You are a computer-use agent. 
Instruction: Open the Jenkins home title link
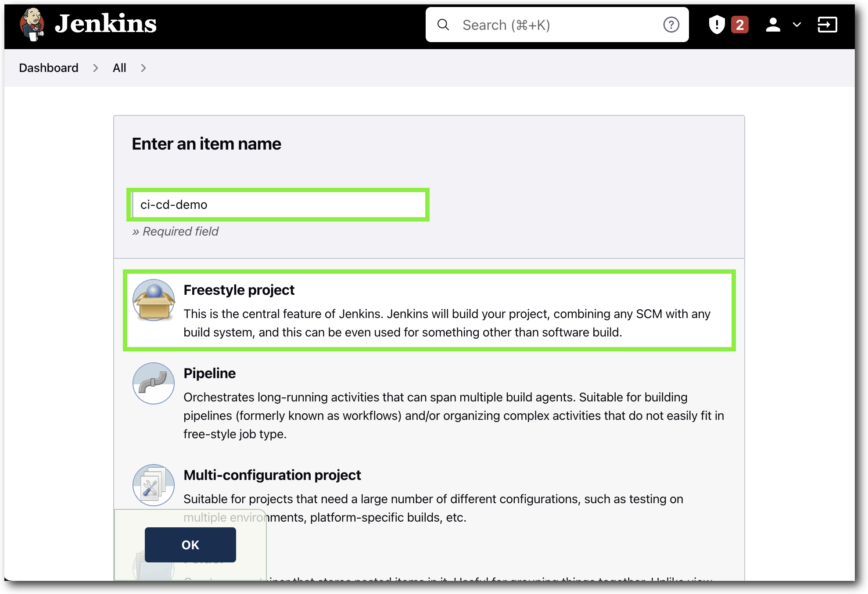[x=105, y=24]
